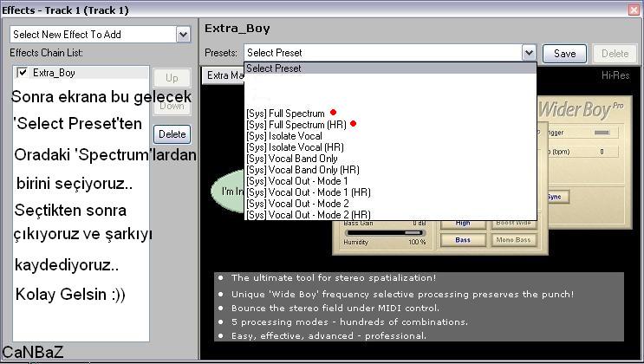Click the Wider Boy Pro logo
Image resolution: width=644 pixels, height=364 pixels.
point(581,110)
